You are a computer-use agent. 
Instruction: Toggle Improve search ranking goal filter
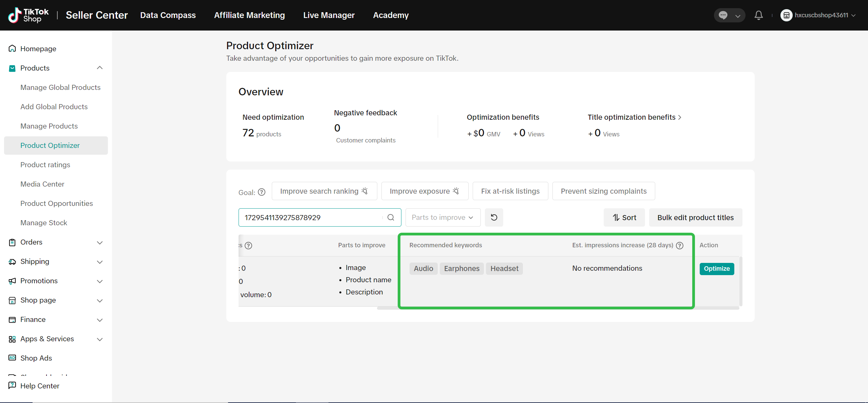coord(324,191)
